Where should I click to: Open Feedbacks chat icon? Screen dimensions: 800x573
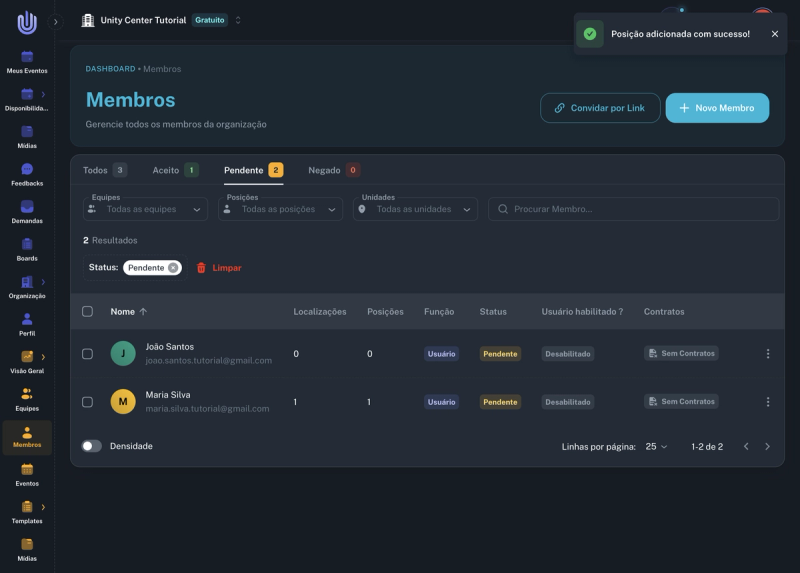click(x=27, y=169)
